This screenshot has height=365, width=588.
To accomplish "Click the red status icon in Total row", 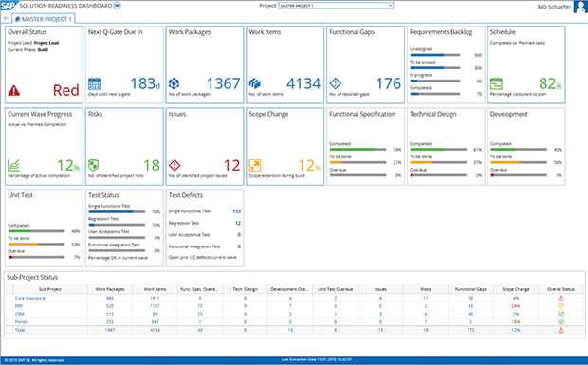I will pos(561,330).
